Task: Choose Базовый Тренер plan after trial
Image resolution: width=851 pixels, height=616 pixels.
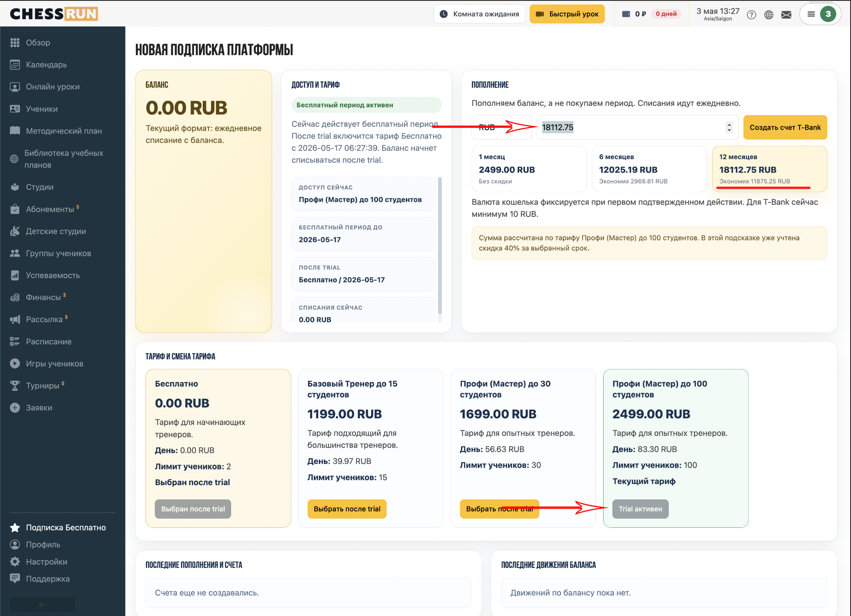Action: point(347,509)
